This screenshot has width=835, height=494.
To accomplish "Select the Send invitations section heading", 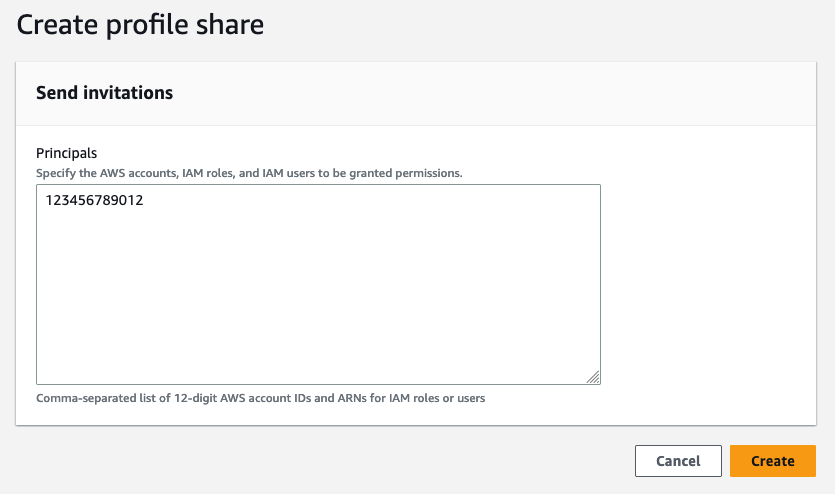I will click(x=104, y=93).
